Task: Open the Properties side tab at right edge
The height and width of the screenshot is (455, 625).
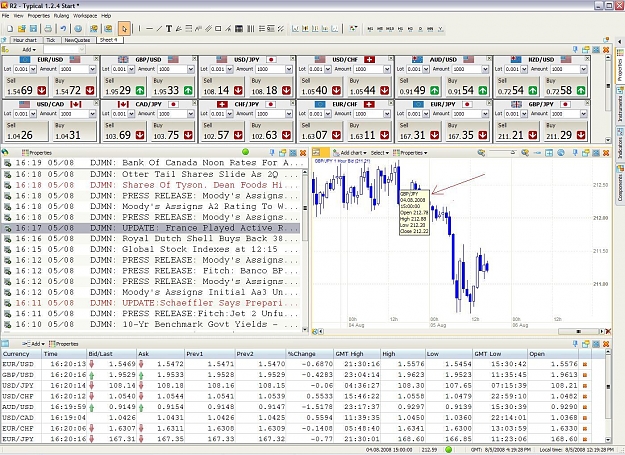Action: (620, 66)
